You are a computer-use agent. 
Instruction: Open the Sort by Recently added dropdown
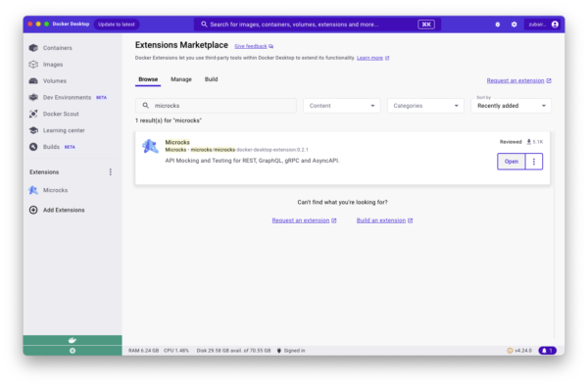pyautogui.click(x=511, y=106)
